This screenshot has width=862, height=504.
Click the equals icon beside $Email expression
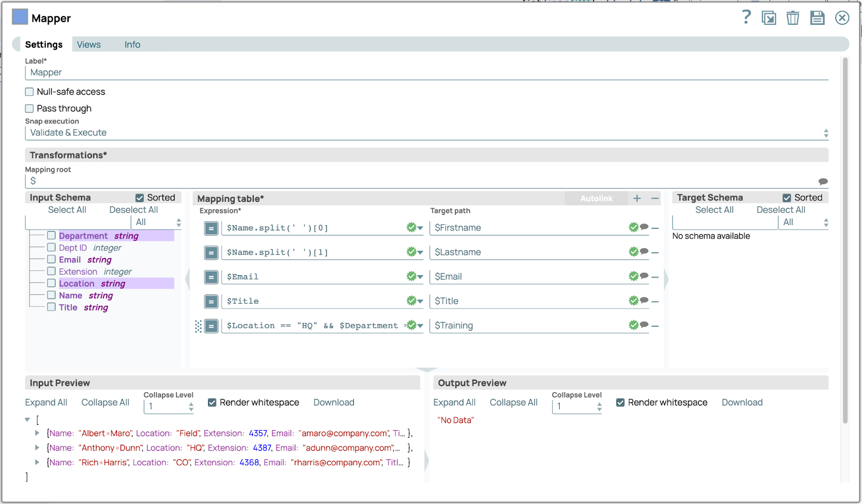[x=211, y=277]
